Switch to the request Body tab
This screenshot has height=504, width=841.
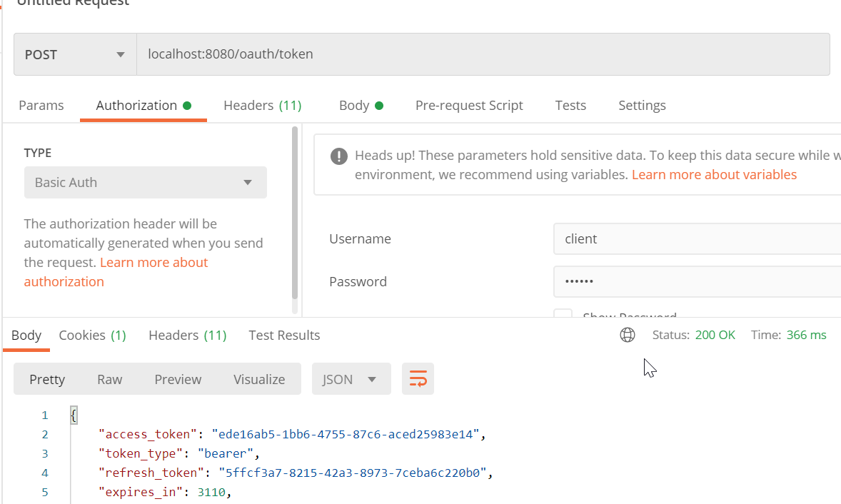361,105
